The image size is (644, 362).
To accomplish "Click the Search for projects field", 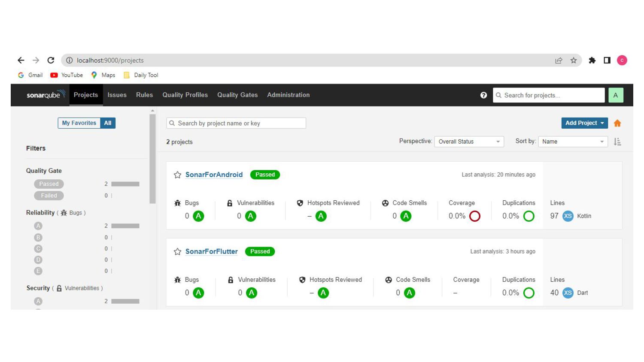I will 549,95.
